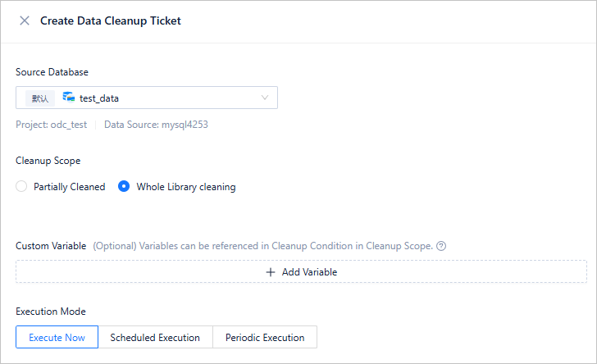Click the 默认 environment tag
The width and height of the screenshot is (597, 364).
point(40,98)
